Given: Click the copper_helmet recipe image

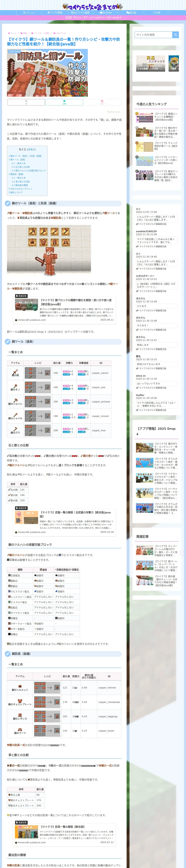Looking at the screenshot, I should 47,688.
